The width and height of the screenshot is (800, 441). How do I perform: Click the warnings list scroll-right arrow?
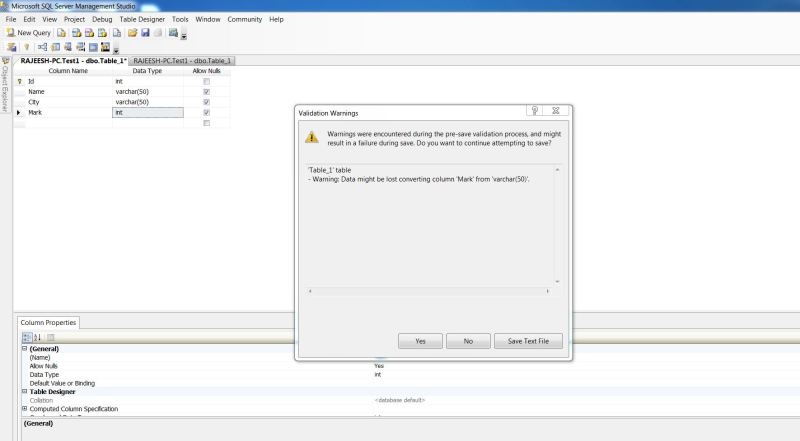pos(547,291)
